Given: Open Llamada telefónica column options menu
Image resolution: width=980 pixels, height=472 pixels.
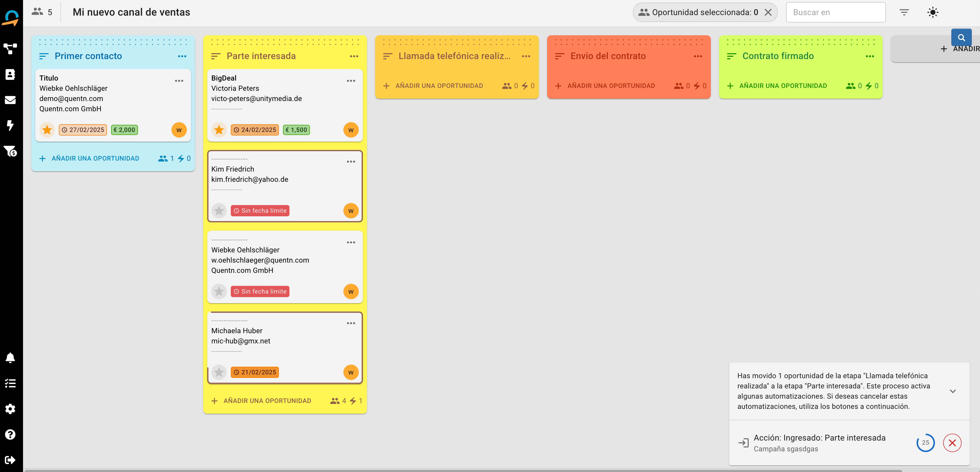Looking at the screenshot, I should (526, 56).
